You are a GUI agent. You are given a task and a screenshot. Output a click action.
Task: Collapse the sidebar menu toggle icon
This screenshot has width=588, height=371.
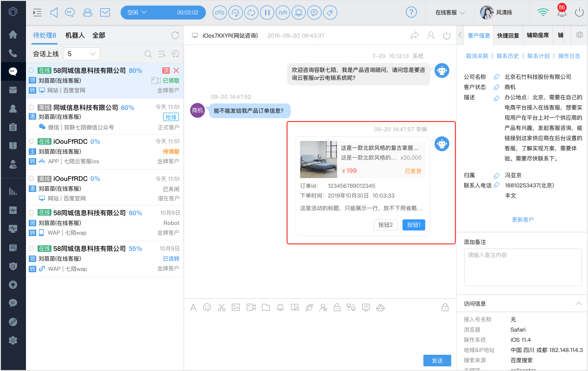[38, 13]
